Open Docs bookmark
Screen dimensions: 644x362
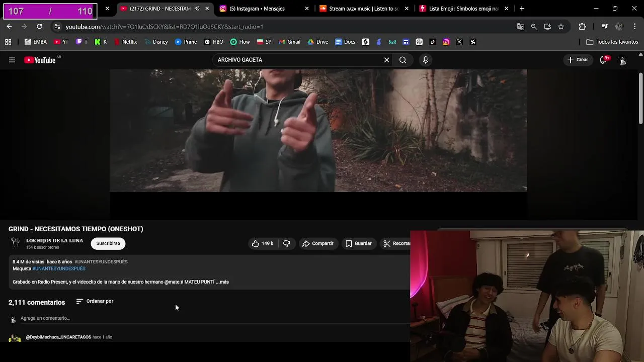[345, 42]
